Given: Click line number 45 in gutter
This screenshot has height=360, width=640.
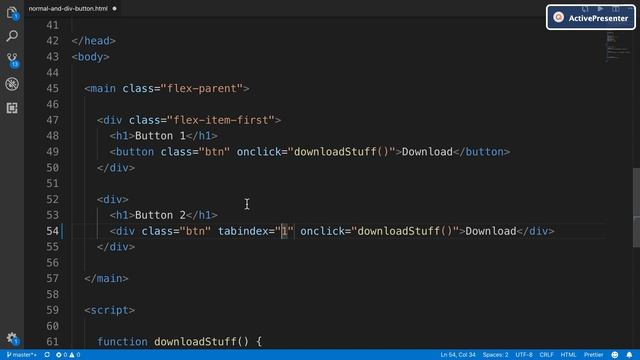Looking at the screenshot, I should (x=53, y=89).
